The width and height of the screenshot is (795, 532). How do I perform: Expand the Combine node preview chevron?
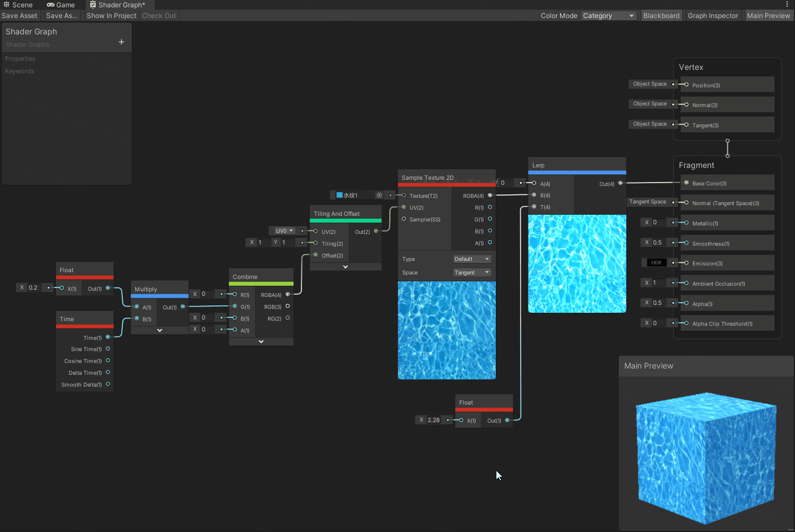click(x=261, y=342)
